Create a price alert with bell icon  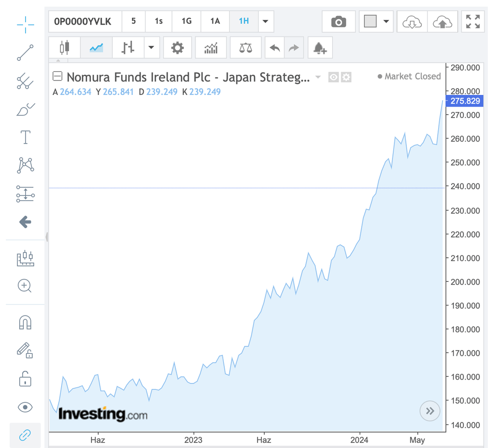coord(320,47)
